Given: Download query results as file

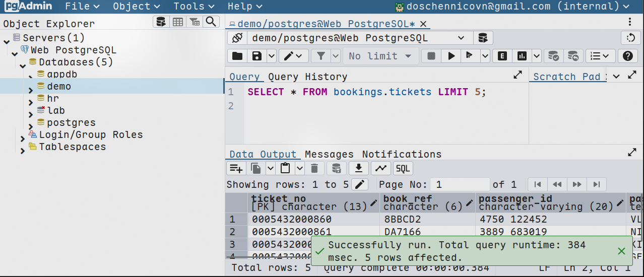Looking at the screenshot, I should coord(359,168).
